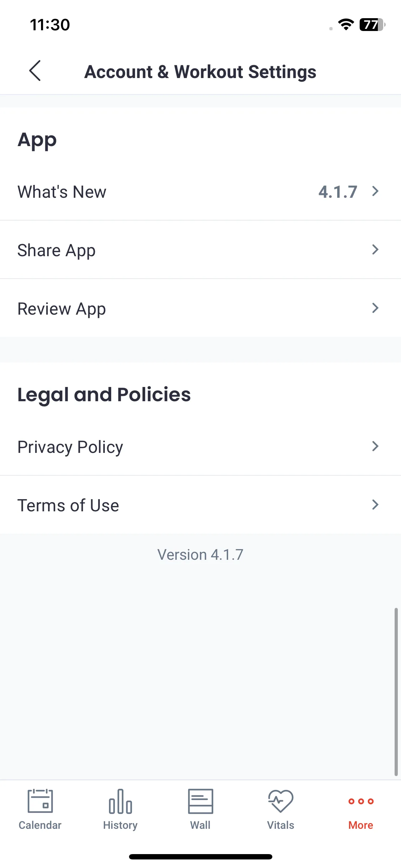This screenshot has height=868, width=401.
Task: Tap the Wi-Fi status icon
Action: [346, 25]
